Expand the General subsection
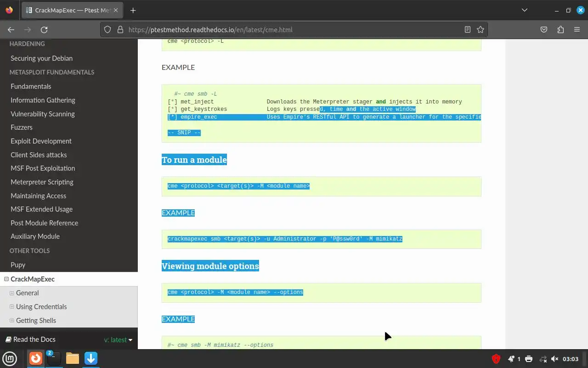The width and height of the screenshot is (588, 368). click(12, 293)
